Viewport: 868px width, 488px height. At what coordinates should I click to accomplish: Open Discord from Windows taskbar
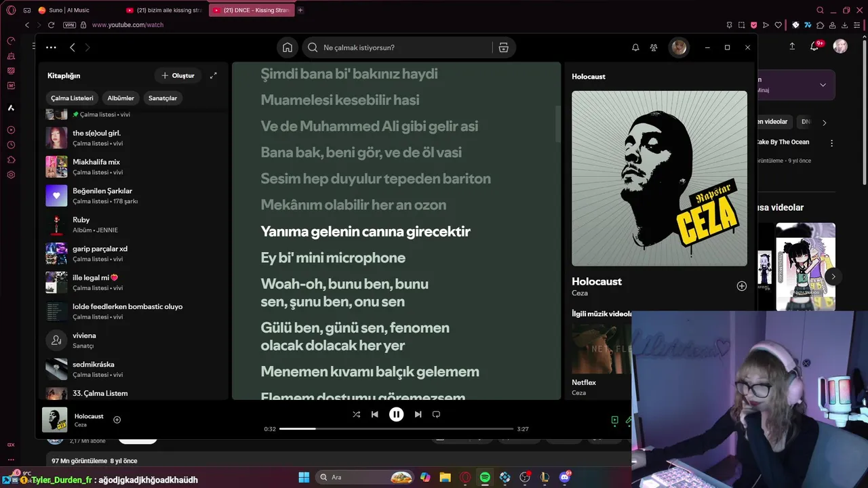pyautogui.click(x=565, y=477)
